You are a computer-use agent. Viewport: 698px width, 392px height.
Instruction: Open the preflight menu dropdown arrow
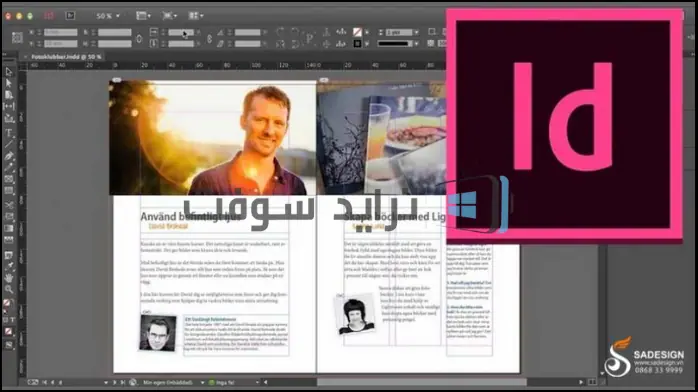(257, 382)
